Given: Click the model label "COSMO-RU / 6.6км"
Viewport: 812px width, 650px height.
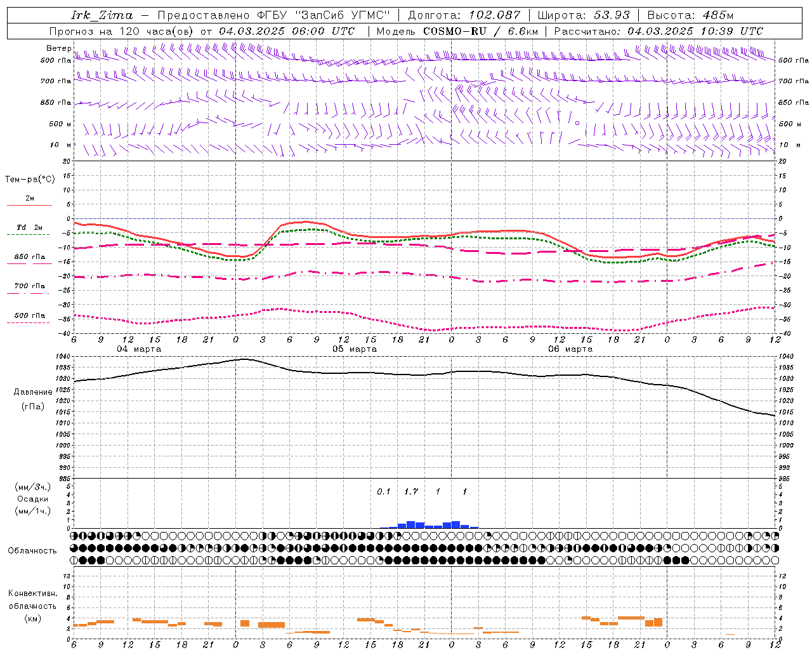Looking at the screenshot, I should (480, 31).
